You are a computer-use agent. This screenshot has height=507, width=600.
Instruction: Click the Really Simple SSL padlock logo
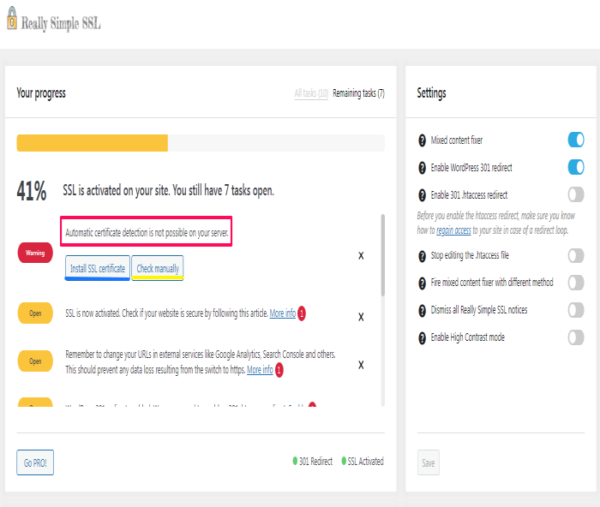coord(12,22)
